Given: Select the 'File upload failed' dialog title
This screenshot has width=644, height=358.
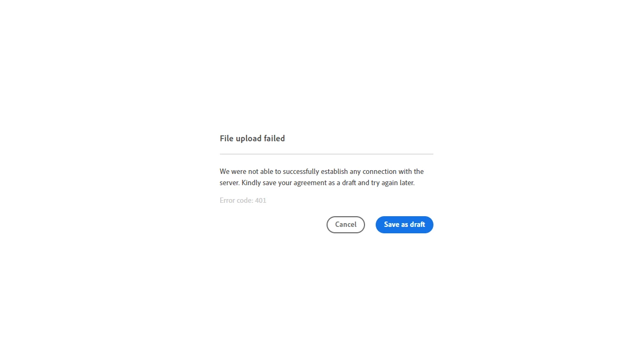Looking at the screenshot, I should 252,139.
